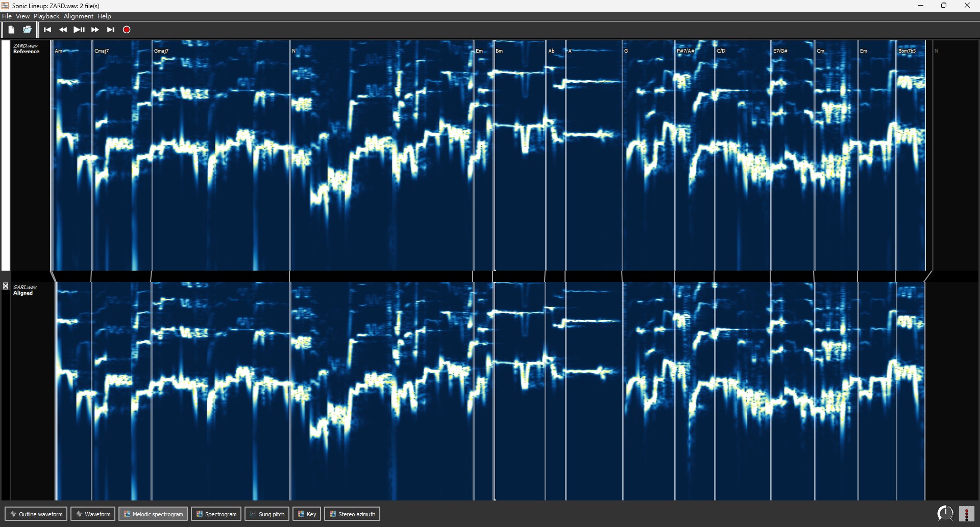This screenshot has height=527, width=980.
Task: Open the File menu
Action: click(x=7, y=16)
